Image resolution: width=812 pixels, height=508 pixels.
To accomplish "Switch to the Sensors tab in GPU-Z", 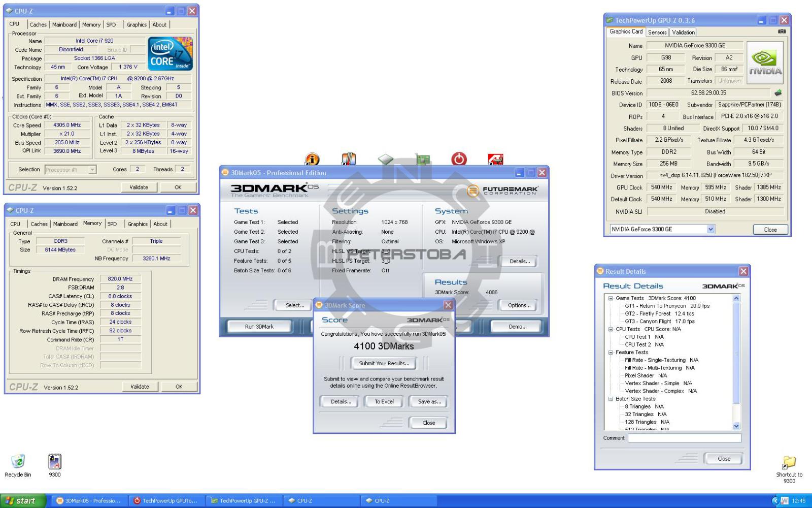I will (x=657, y=32).
